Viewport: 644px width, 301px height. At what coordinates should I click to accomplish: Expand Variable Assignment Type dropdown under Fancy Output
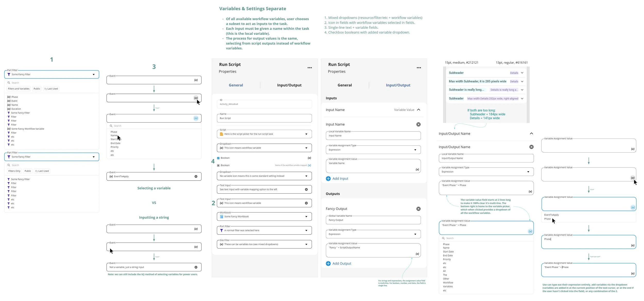[x=415, y=234]
